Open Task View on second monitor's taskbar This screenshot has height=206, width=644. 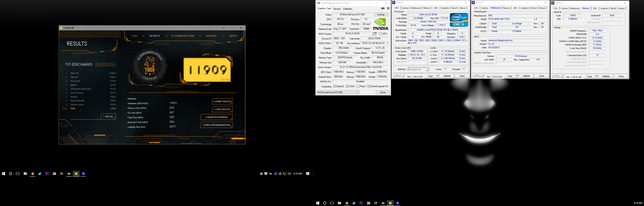[x=332, y=203]
